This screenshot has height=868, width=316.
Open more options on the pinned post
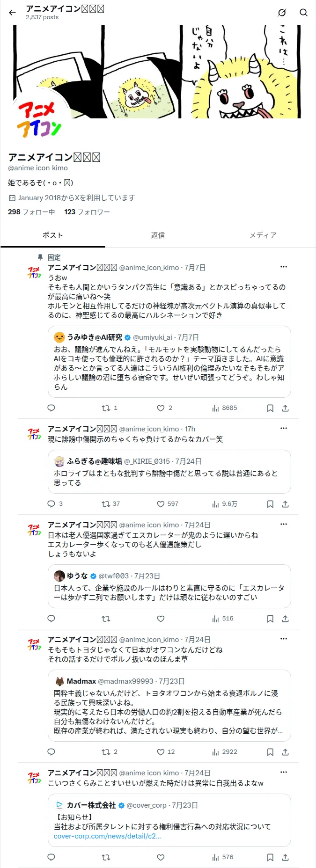tap(284, 267)
